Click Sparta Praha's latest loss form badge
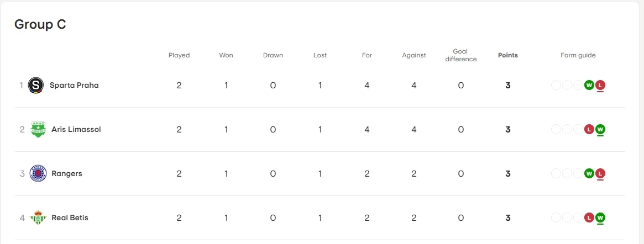Viewport: 644px width, 244px height. 600,85
